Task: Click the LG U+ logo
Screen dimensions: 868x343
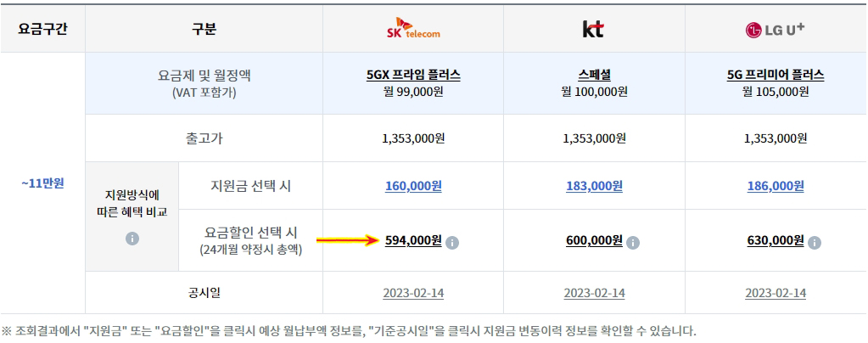Action: click(775, 30)
